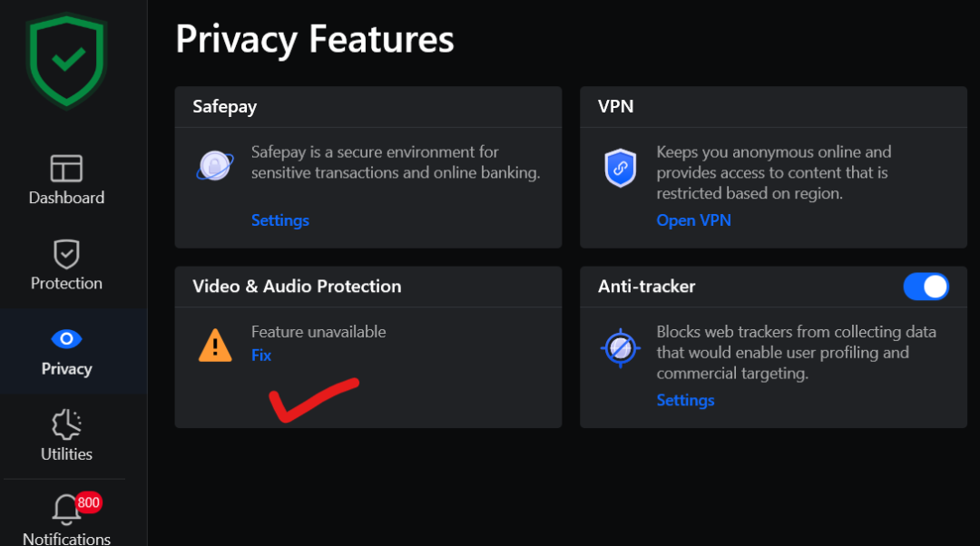Click the orange warning triangle icon
This screenshot has height=546, width=980.
pos(215,345)
